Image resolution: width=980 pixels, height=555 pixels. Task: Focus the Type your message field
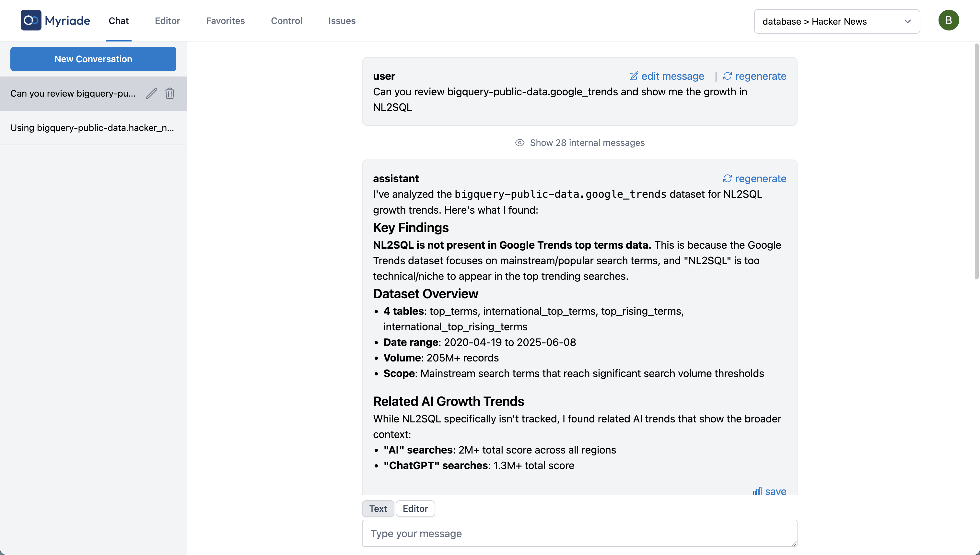tap(579, 533)
